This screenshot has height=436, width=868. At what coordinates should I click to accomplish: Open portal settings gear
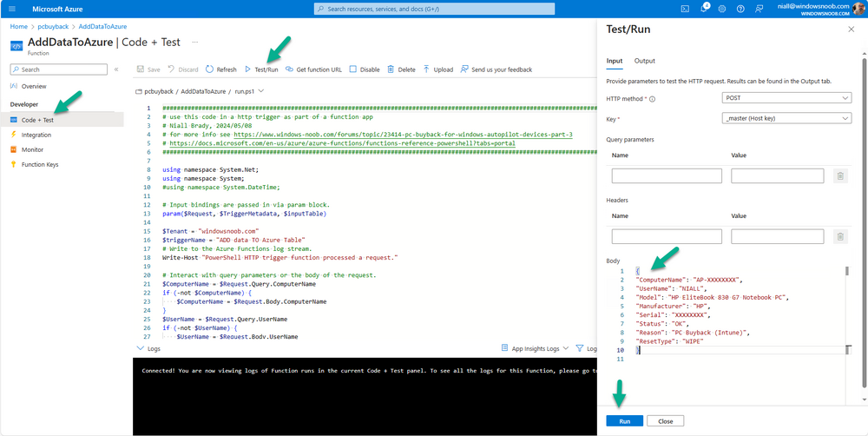[722, 9]
